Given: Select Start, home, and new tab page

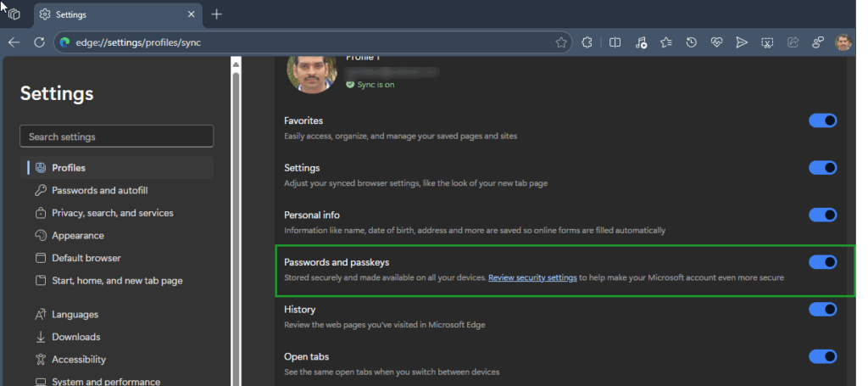Looking at the screenshot, I should pyautogui.click(x=117, y=281).
